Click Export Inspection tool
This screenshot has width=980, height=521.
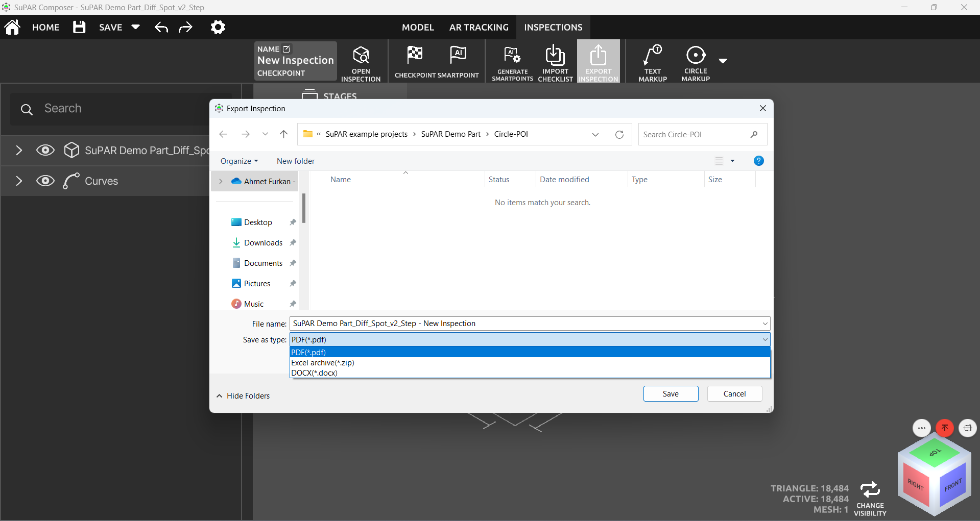(599, 62)
